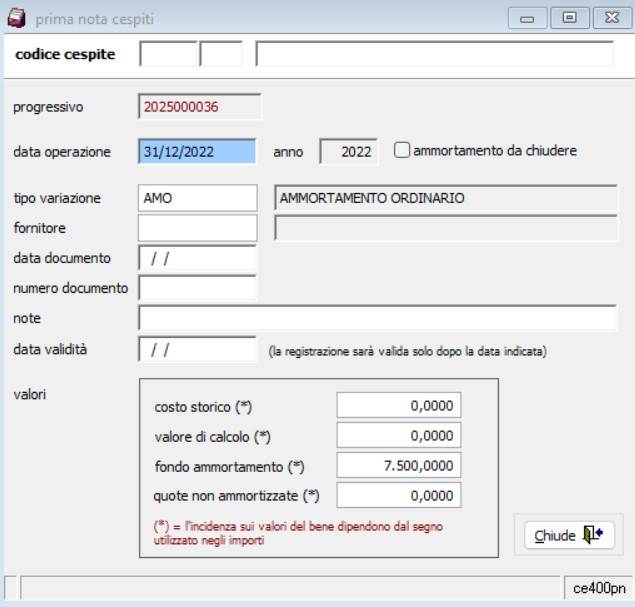Click the wide codice cespite description field
The width and height of the screenshot is (635, 607).
[x=435, y=53]
